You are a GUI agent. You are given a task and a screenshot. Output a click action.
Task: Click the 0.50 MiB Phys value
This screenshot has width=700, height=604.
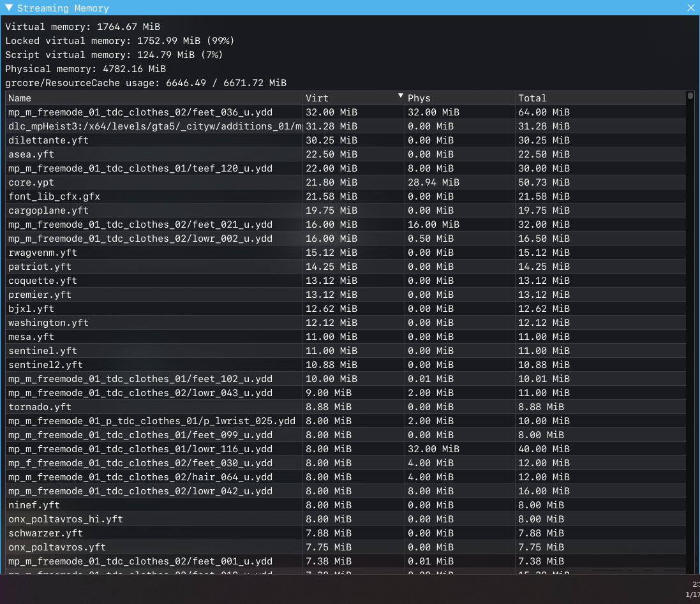[x=430, y=239]
